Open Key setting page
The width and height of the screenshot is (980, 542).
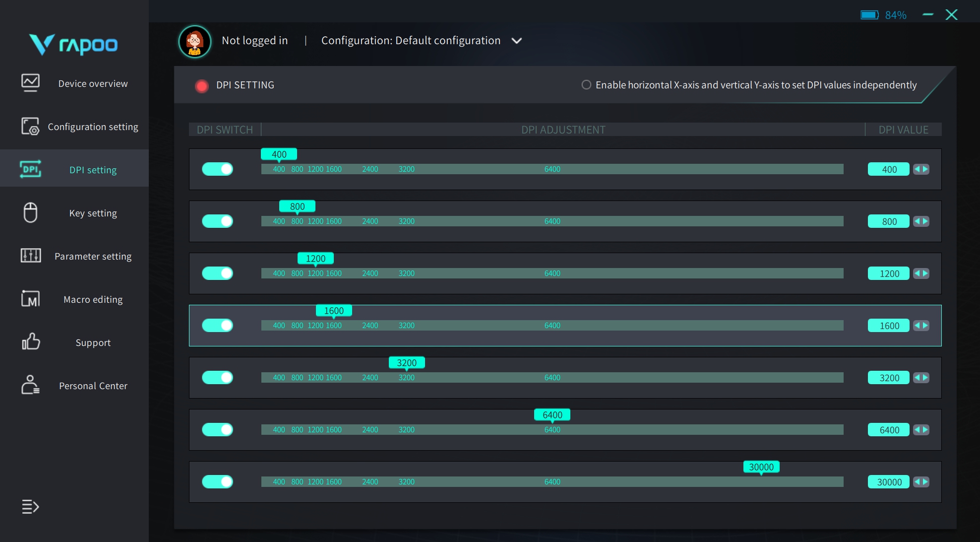pyautogui.click(x=74, y=213)
